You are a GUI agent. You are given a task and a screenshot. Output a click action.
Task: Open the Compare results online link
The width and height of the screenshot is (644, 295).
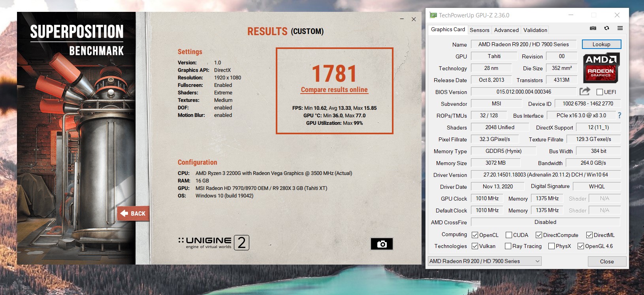(334, 90)
